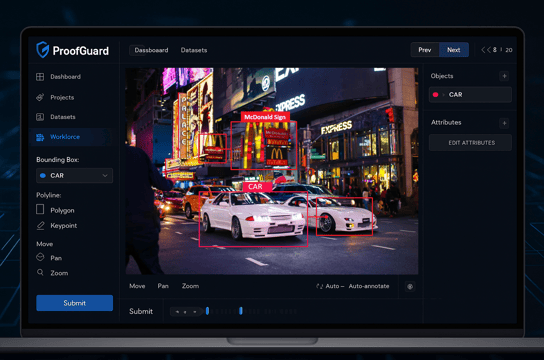Toggle the Polygon checkbox
The width and height of the screenshot is (544, 360).
(40, 209)
